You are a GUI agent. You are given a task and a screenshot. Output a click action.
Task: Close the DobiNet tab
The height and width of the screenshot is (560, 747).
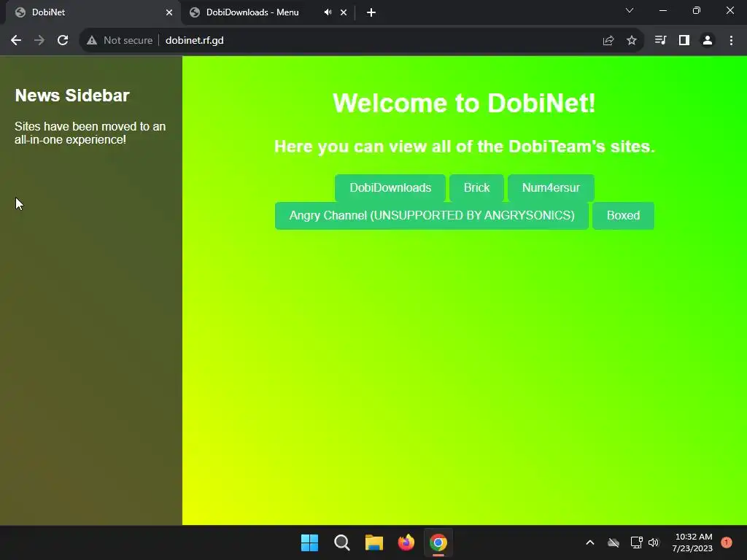point(169,12)
